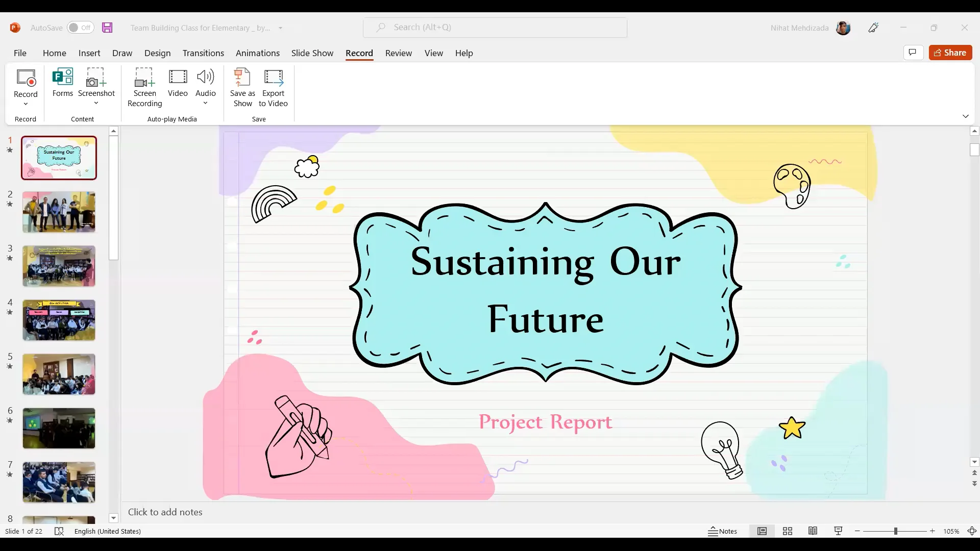Open the Animations tab
Screen dimensions: 980x551
tap(258, 53)
